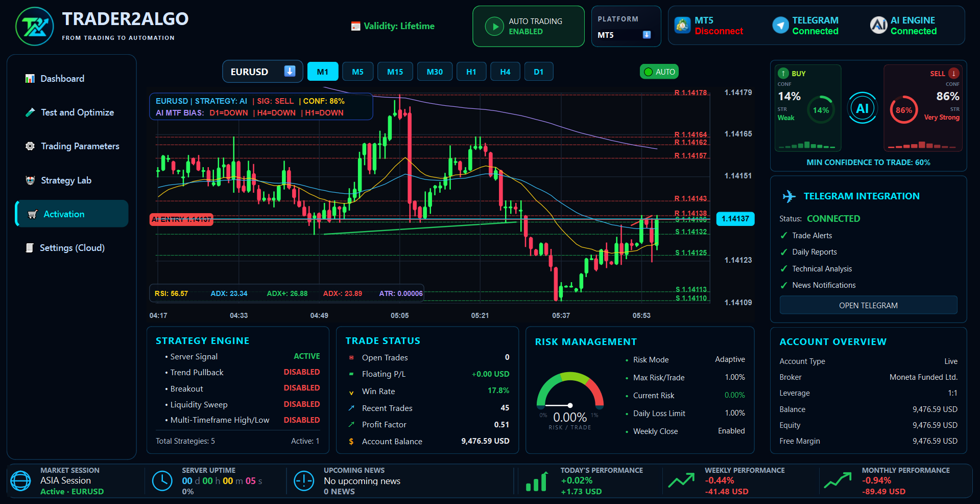Select the M1 timeframe tab
The height and width of the screenshot is (504, 980).
[323, 72]
